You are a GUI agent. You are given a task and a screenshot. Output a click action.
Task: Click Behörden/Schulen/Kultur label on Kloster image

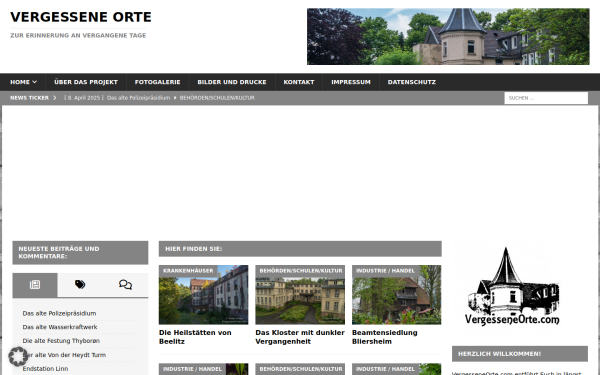301,271
